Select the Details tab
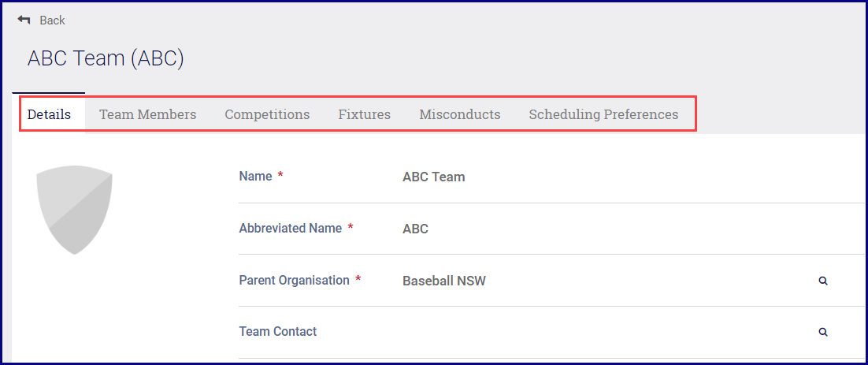Viewport: 868px width, 365px height. click(49, 114)
